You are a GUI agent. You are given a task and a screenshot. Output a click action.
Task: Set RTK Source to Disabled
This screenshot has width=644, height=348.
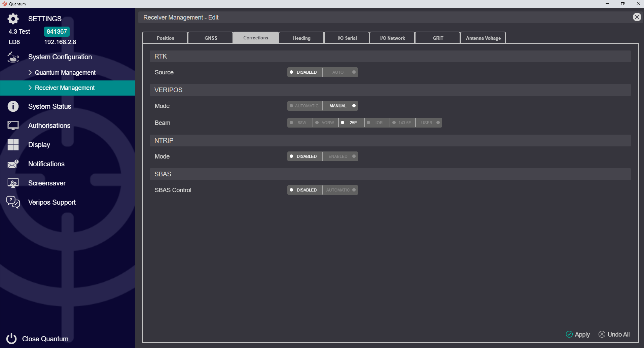[x=304, y=72]
